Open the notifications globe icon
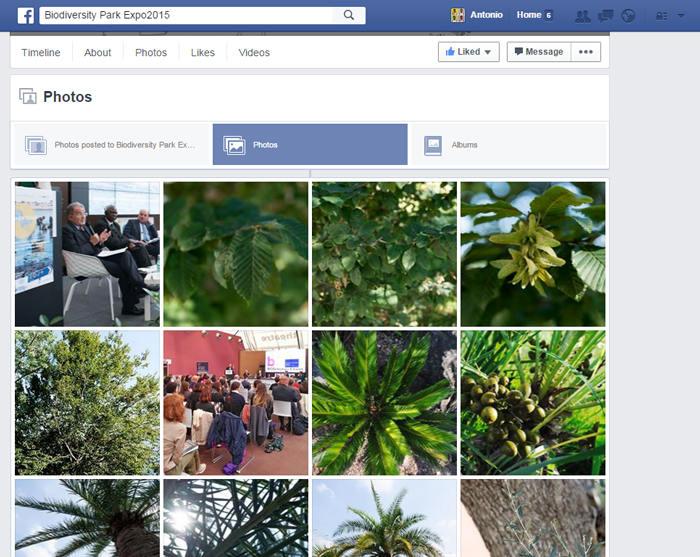The width and height of the screenshot is (700, 557). click(x=628, y=16)
